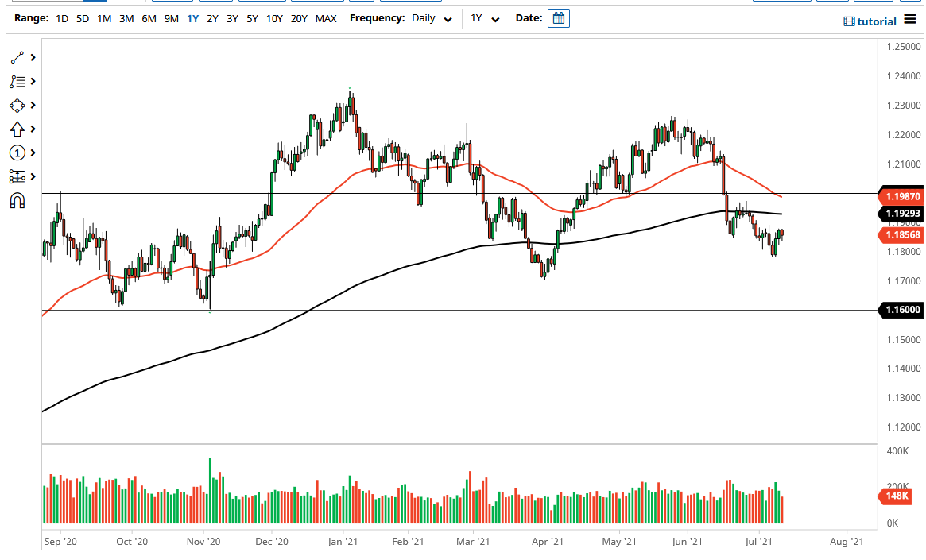Click the 1.16000 horizontal line price label
This screenshot has width=926, height=560.
click(900, 311)
